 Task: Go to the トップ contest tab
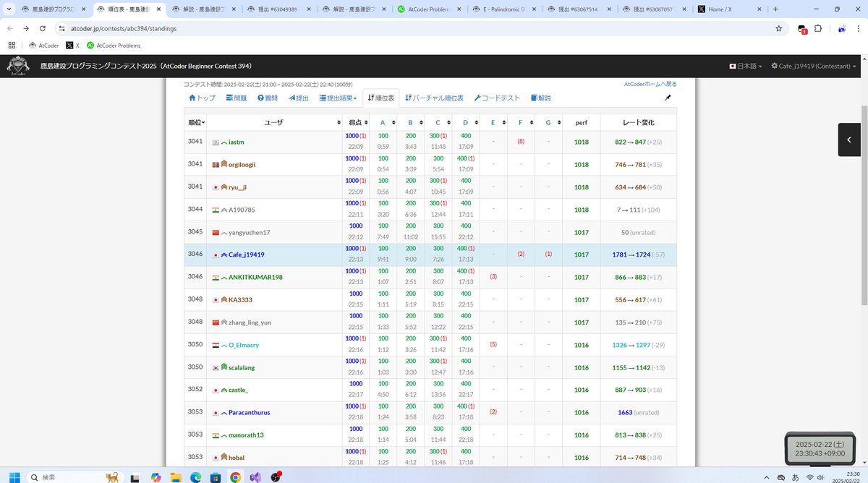tap(203, 98)
